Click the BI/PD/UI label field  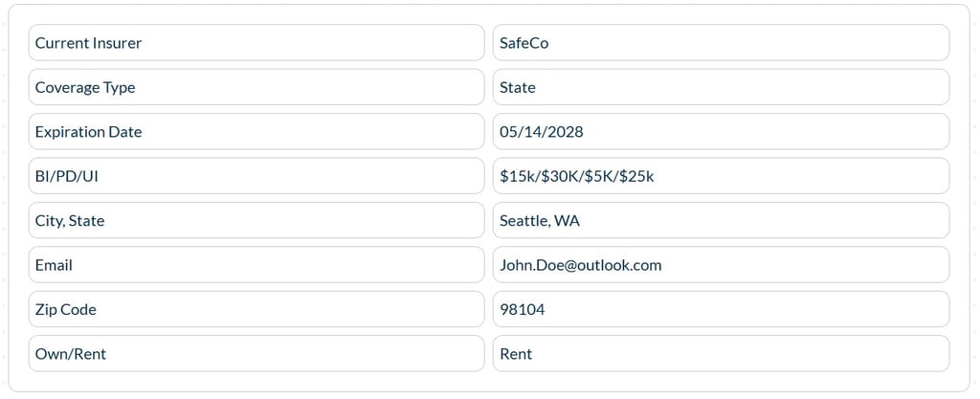click(256, 176)
